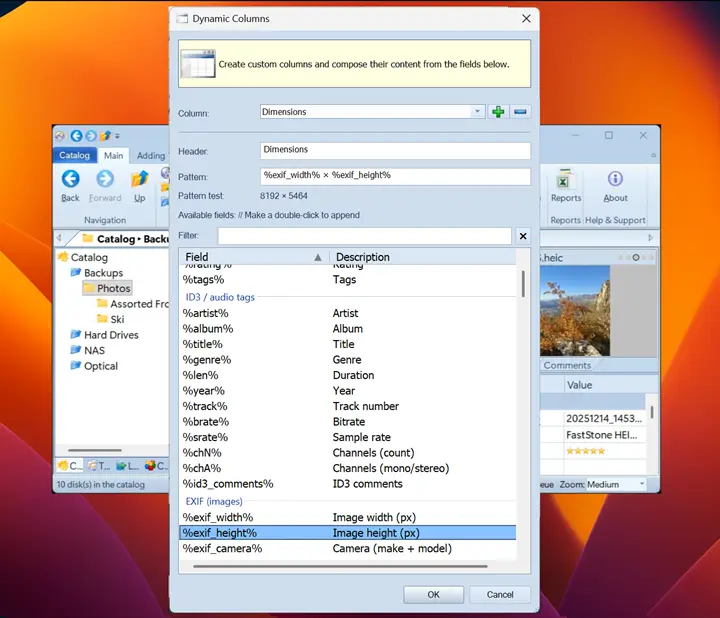Click the Value column header
The height and width of the screenshot is (618, 720).
pyautogui.click(x=611, y=385)
